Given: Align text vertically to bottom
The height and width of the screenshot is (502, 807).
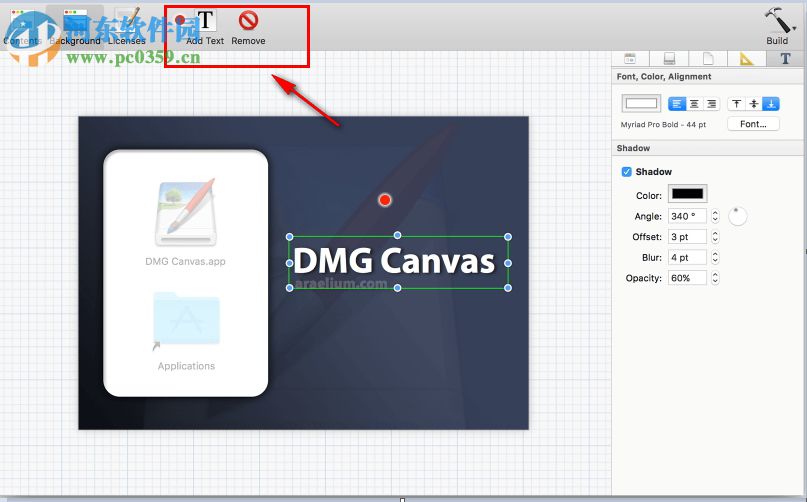Looking at the screenshot, I should click(771, 104).
